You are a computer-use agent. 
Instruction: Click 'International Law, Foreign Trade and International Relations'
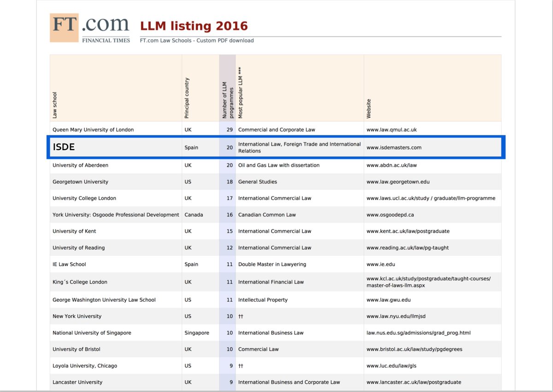(300, 147)
